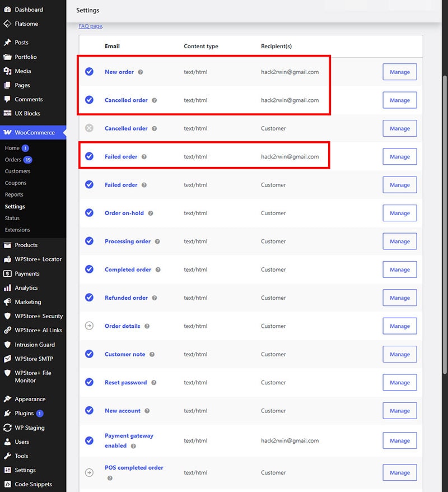Click Manage for Payment gateway enabled
Image resolution: width=448 pixels, height=492 pixels.
coord(400,440)
